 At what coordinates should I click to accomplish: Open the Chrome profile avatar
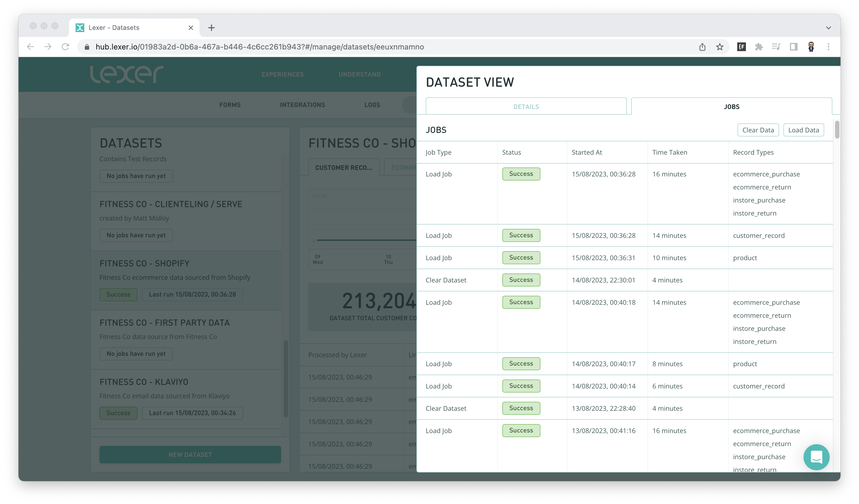(811, 47)
